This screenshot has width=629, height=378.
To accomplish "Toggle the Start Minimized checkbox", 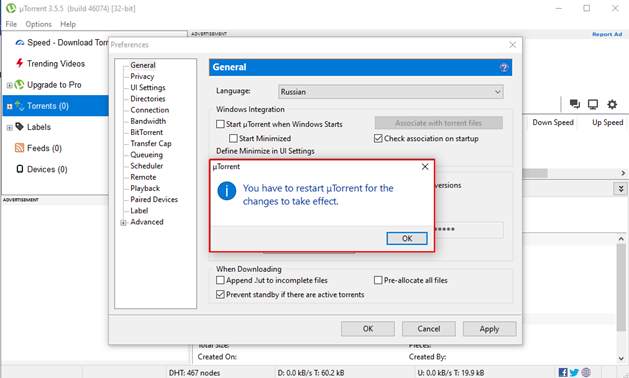I will 233,138.
